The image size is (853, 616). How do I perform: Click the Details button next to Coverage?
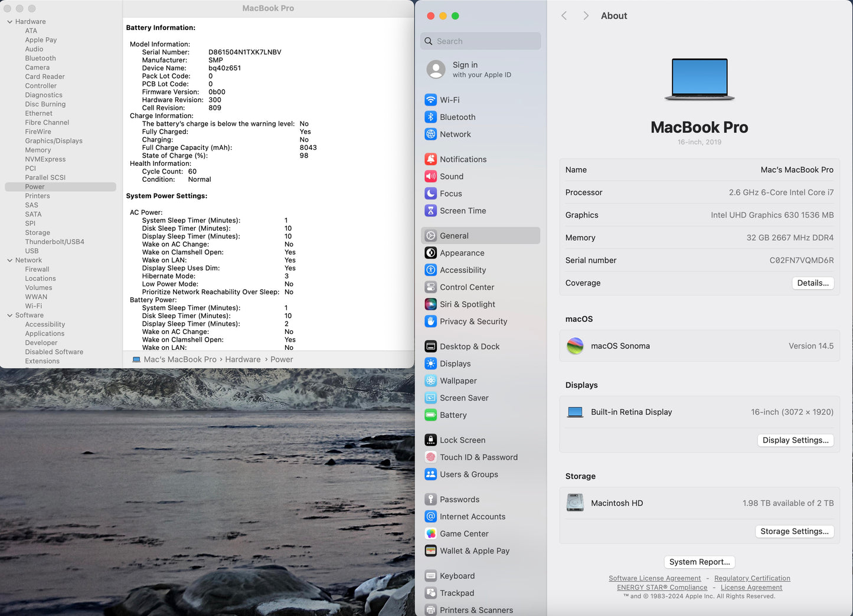tap(813, 283)
